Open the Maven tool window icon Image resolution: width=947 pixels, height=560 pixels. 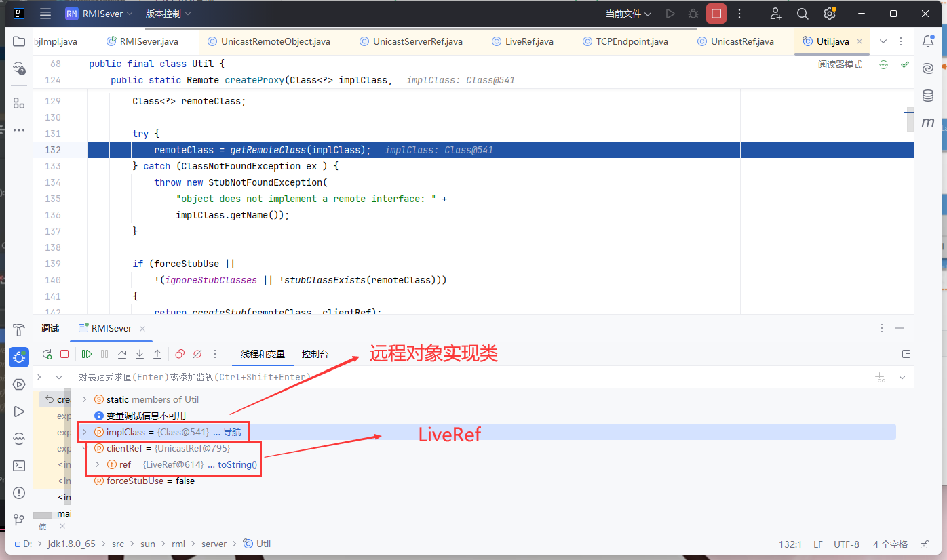(927, 123)
